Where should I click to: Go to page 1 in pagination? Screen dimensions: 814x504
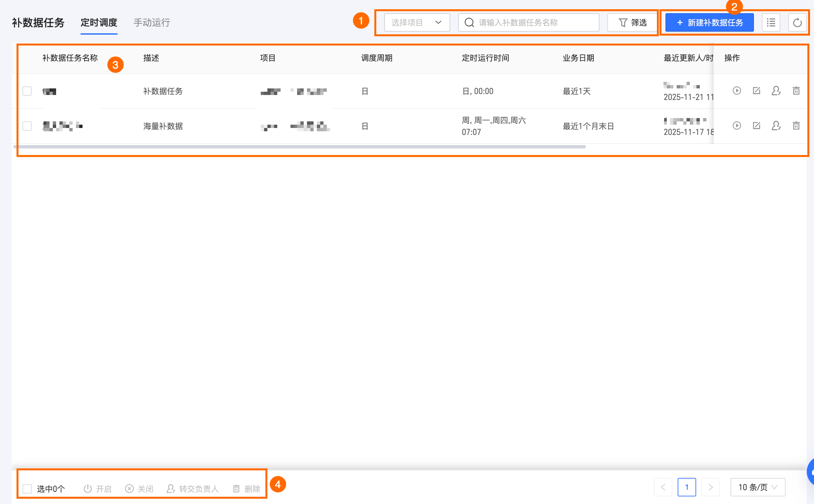click(687, 487)
